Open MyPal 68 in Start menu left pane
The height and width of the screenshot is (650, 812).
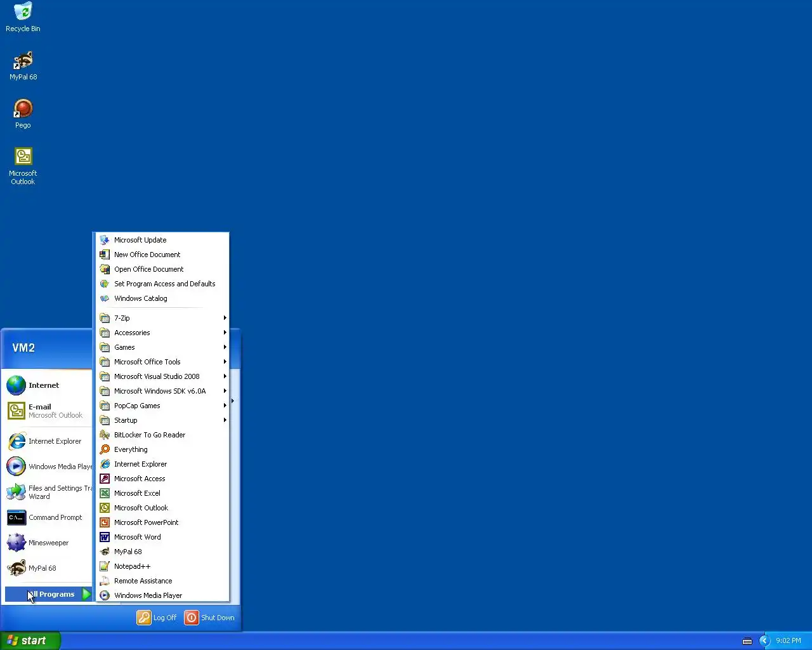pyautogui.click(x=48, y=568)
